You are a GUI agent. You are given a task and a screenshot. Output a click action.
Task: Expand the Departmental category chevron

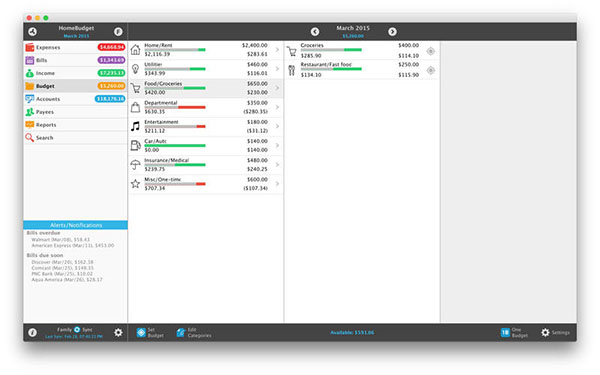tap(277, 107)
